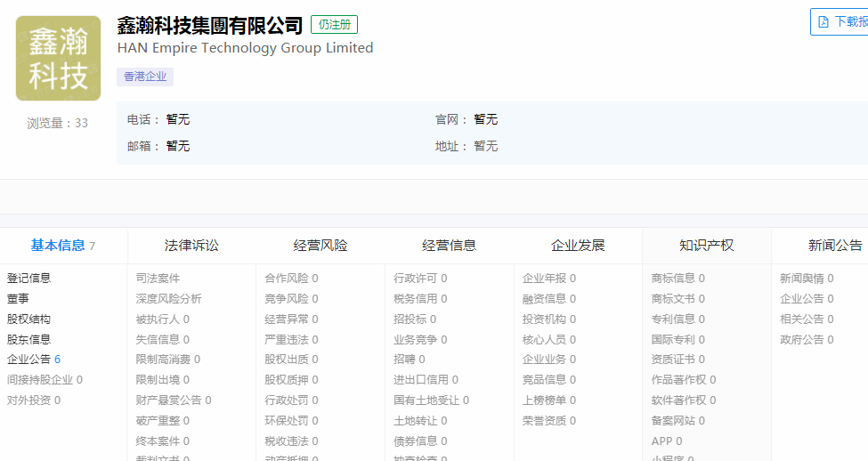The width and height of the screenshot is (868, 461).
Task: Switch to the 经营信息 tab
Action: click(x=449, y=246)
